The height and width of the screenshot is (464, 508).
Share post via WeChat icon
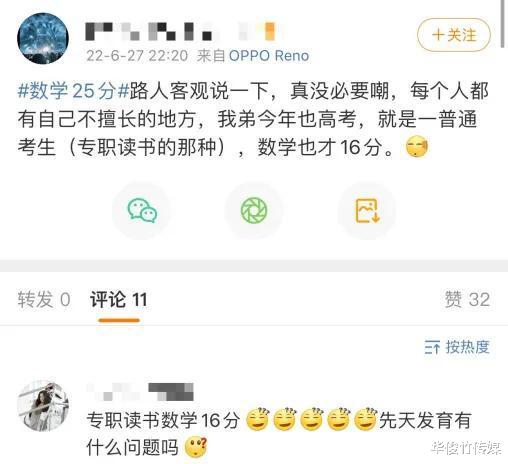click(x=142, y=210)
